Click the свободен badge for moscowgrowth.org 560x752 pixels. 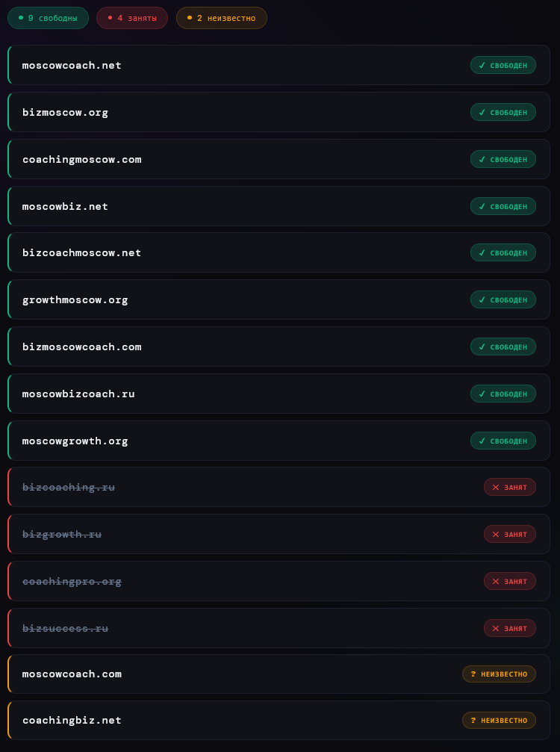coord(503,441)
